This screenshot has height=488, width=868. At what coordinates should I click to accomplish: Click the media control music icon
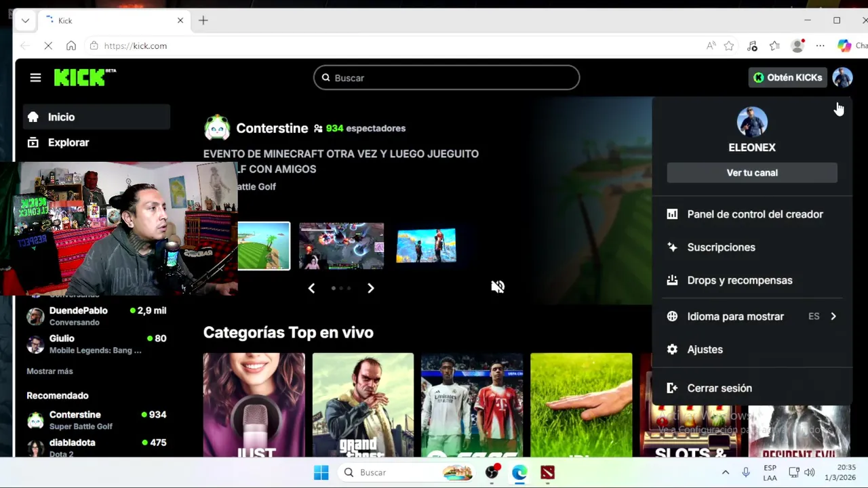click(x=752, y=46)
